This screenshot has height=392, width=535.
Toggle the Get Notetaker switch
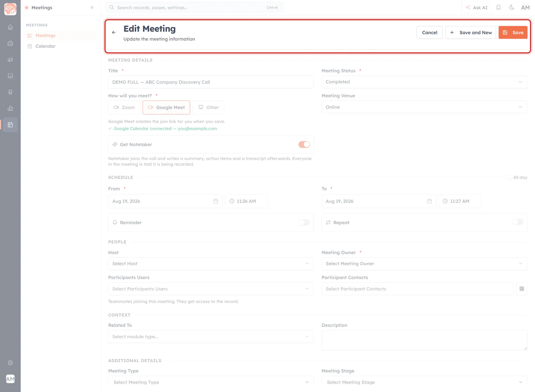[304, 144]
